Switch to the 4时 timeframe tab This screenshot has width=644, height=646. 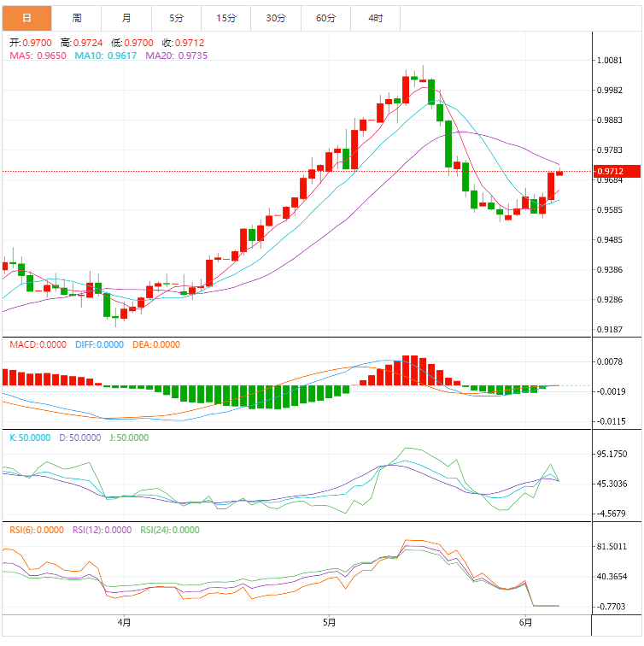point(376,18)
